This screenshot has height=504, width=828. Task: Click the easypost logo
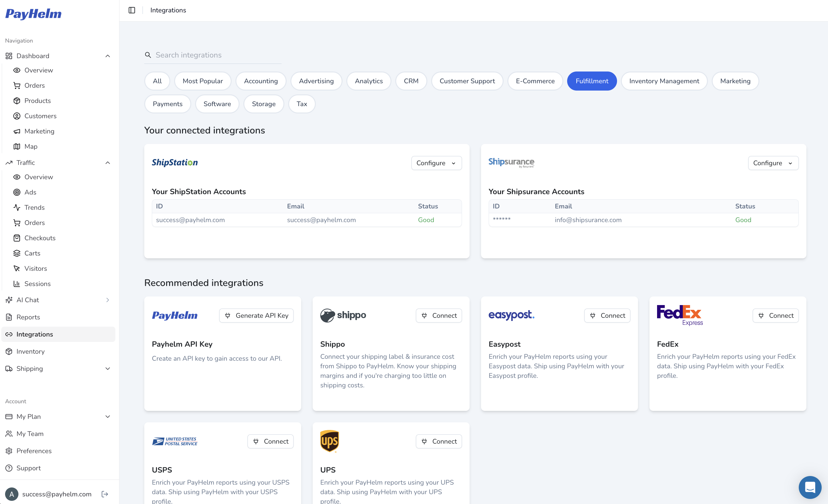tap(511, 315)
